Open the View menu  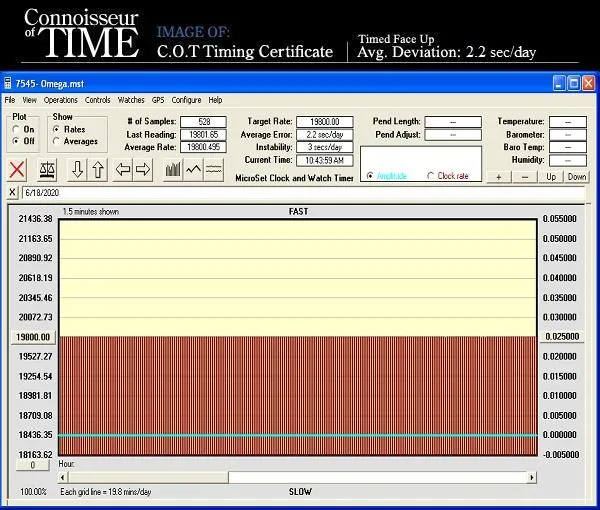click(29, 100)
